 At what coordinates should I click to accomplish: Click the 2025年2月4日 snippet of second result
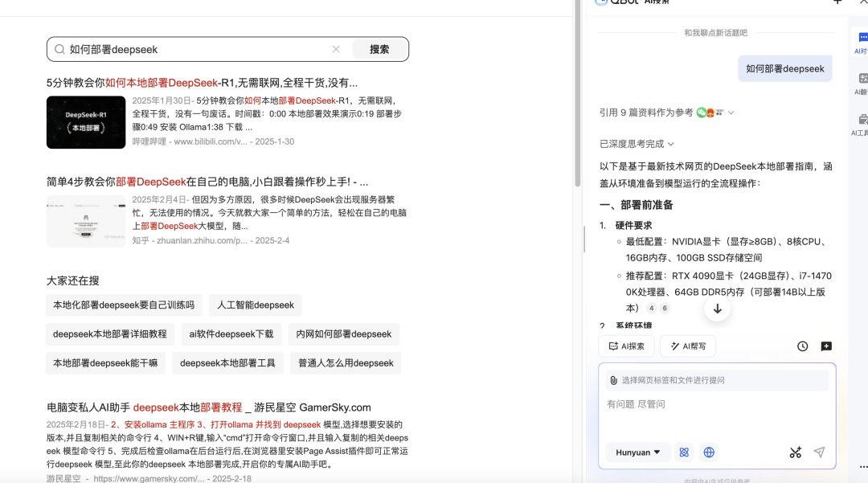[x=270, y=213]
